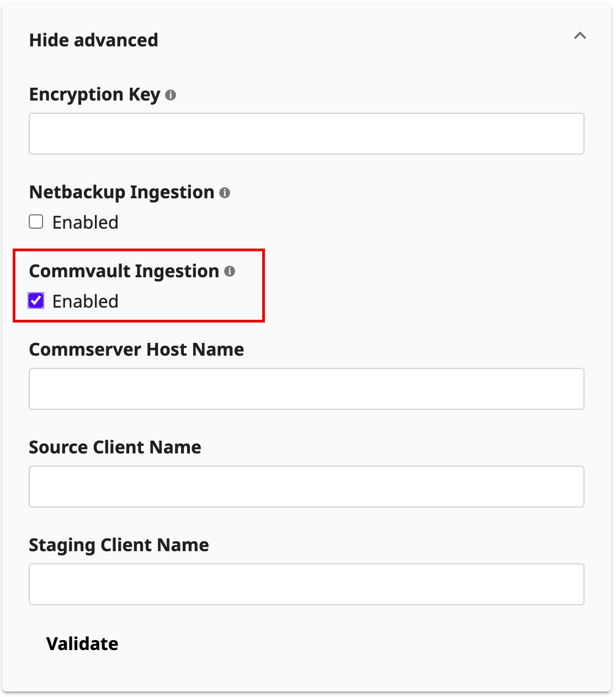Enable the Netbackup Ingestion checkbox
The image size is (616, 697).
(35, 221)
